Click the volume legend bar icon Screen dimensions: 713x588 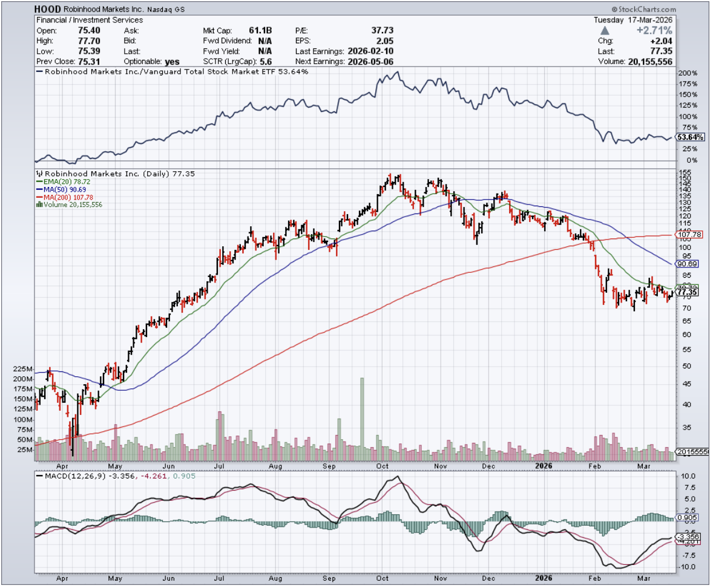[x=39, y=204]
